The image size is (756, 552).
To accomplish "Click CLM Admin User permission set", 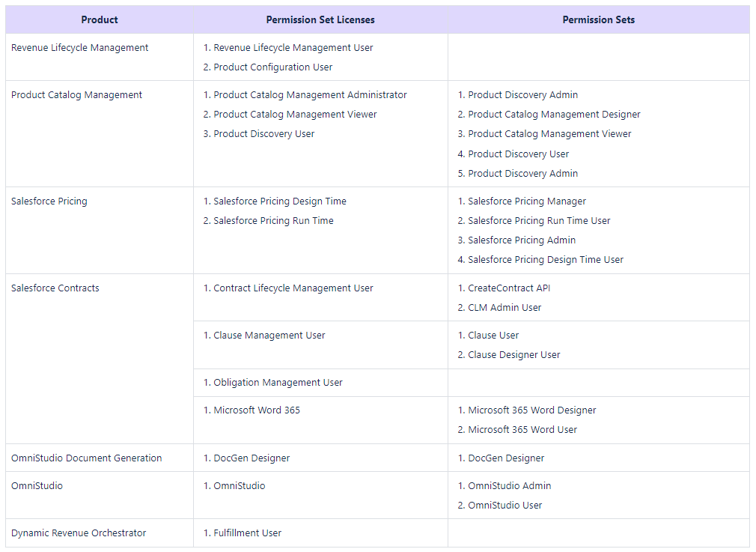I will (504, 307).
